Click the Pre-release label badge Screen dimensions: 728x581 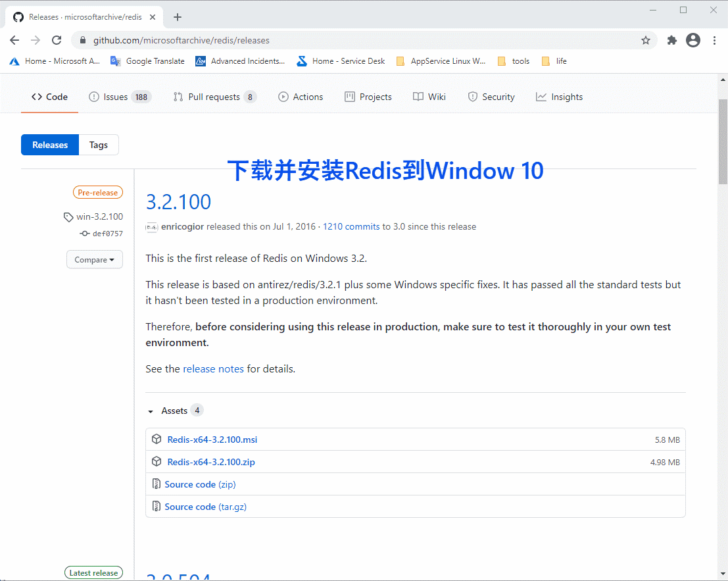[98, 192]
